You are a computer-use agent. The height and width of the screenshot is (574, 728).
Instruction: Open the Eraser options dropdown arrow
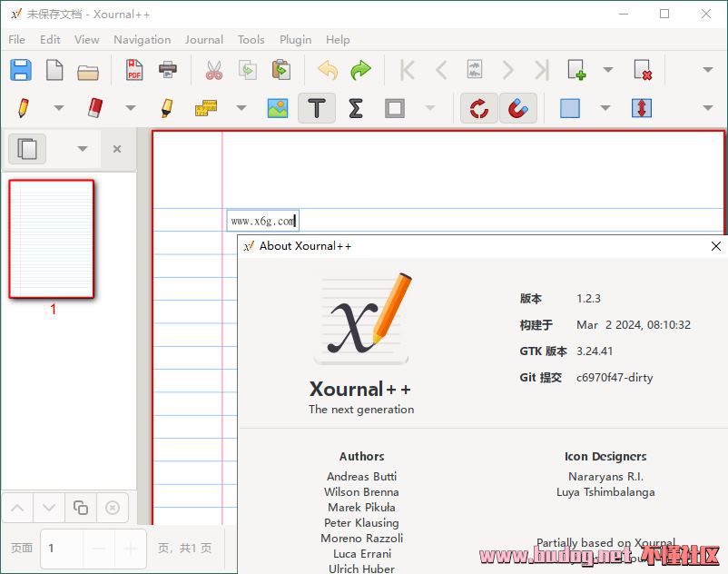click(x=130, y=108)
